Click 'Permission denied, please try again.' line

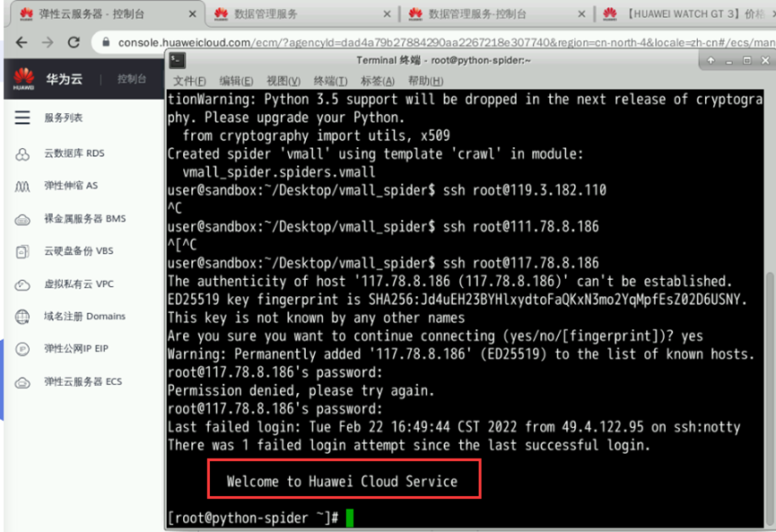click(x=301, y=390)
